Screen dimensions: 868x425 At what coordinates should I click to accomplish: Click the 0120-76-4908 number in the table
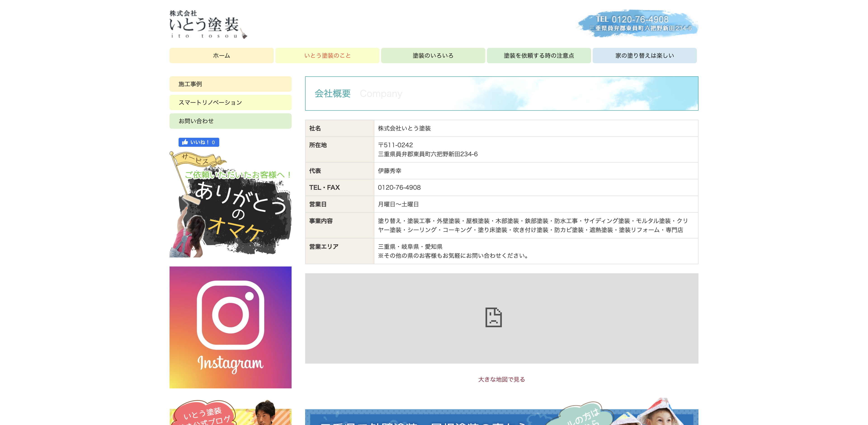[x=399, y=188]
